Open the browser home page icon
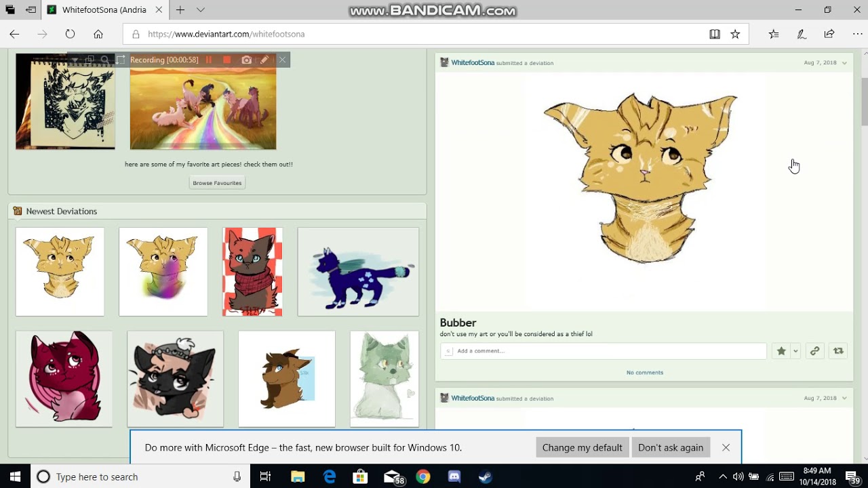Viewport: 868px width, 488px height. click(98, 34)
